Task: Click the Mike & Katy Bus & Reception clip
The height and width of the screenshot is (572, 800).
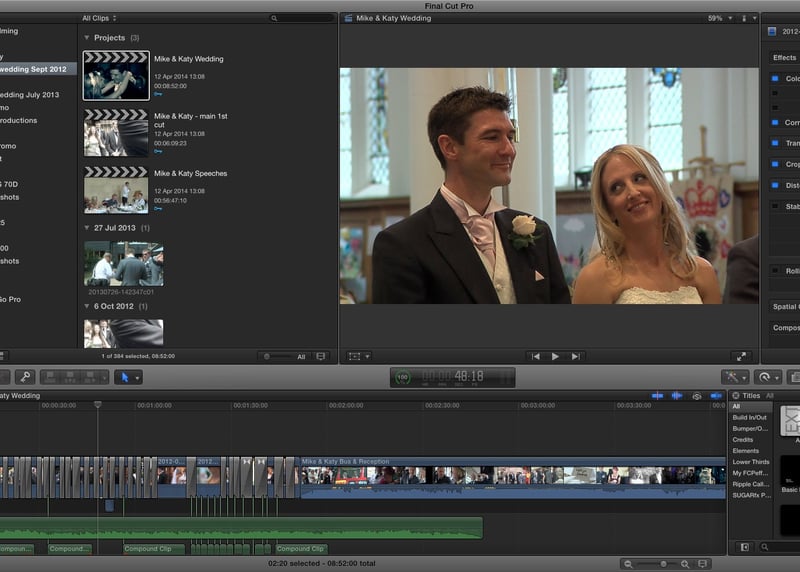Action: tap(512, 476)
